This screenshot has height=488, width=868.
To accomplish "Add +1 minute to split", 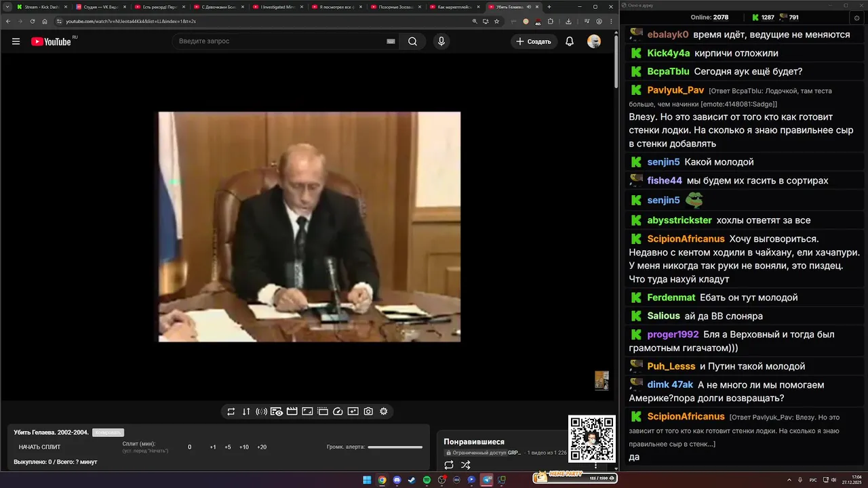I will coord(213,447).
